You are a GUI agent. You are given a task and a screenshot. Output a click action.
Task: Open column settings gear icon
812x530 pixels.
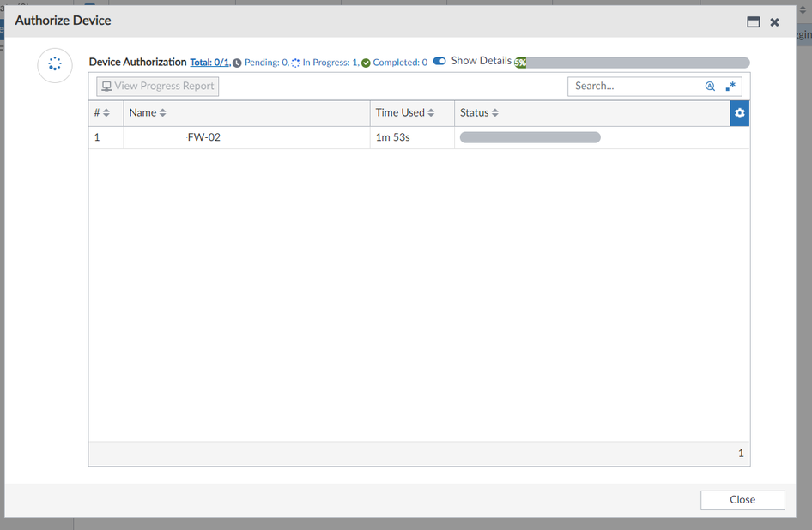point(740,113)
